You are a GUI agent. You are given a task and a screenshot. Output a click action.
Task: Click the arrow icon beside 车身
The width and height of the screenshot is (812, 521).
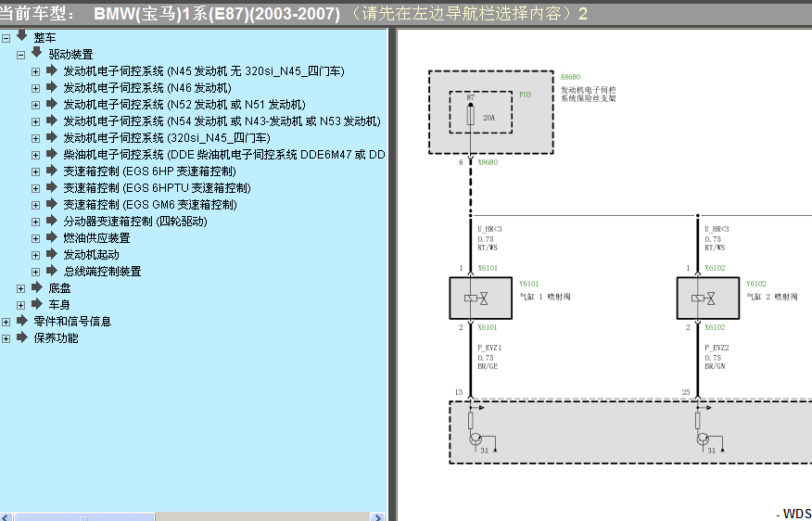[x=37, y=304]
